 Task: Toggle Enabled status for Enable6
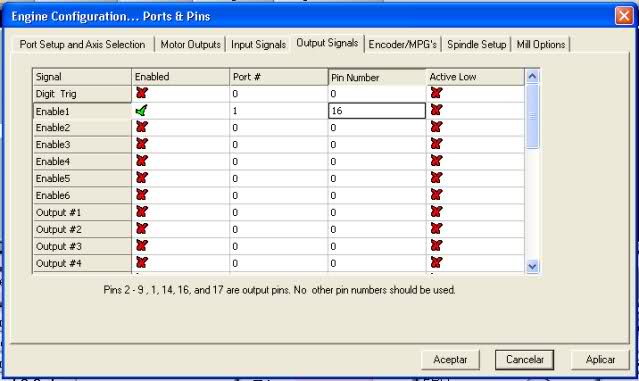click(141, 195)
